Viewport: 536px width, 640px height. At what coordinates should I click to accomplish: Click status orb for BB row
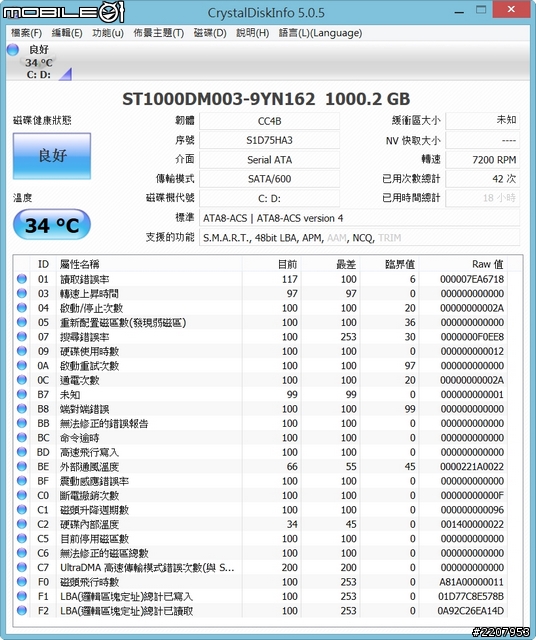(x=22, y=423)
